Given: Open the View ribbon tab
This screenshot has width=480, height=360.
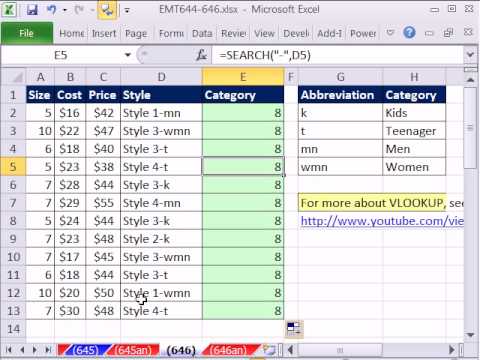Looking at the screenshot, I should pyautogui.click(x=264, y=33).
